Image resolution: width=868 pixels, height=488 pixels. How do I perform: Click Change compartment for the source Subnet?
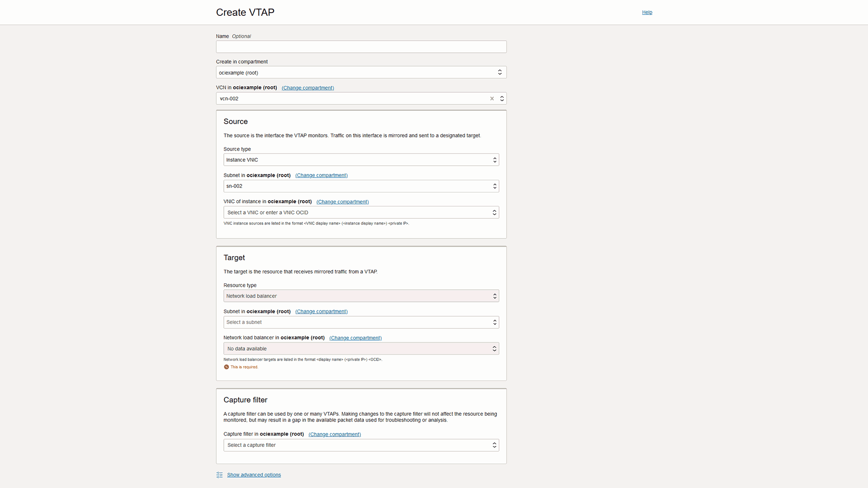pos(321,175)
